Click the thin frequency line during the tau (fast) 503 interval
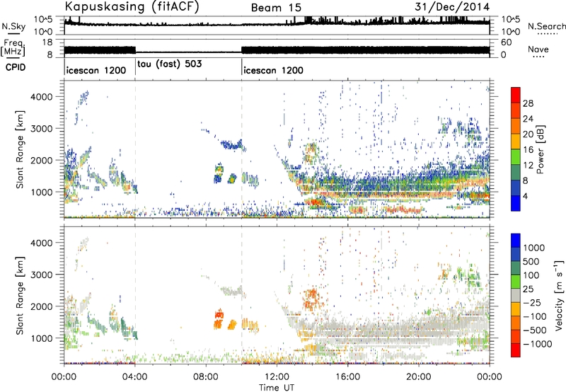 (x=188, y=52)
